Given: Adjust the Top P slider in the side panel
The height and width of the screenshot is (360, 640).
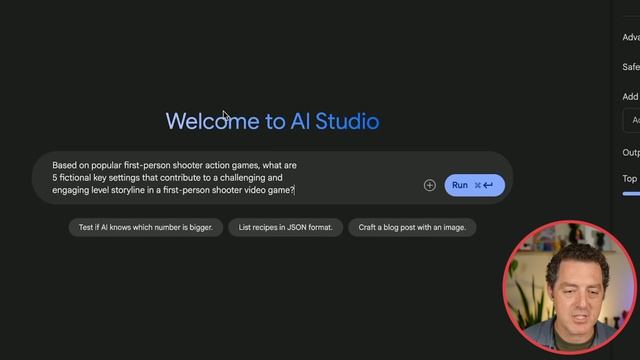Looking at the screenshot, I should click(x=631, y=194).
